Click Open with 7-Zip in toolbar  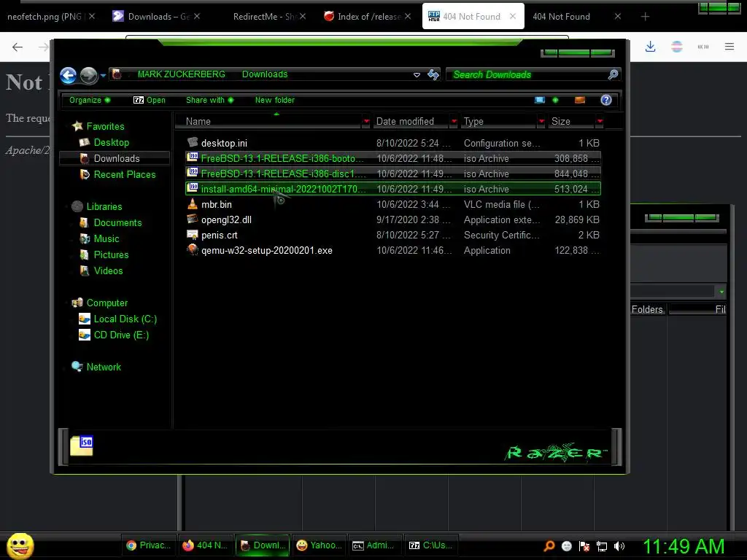[x=149, y=100]
